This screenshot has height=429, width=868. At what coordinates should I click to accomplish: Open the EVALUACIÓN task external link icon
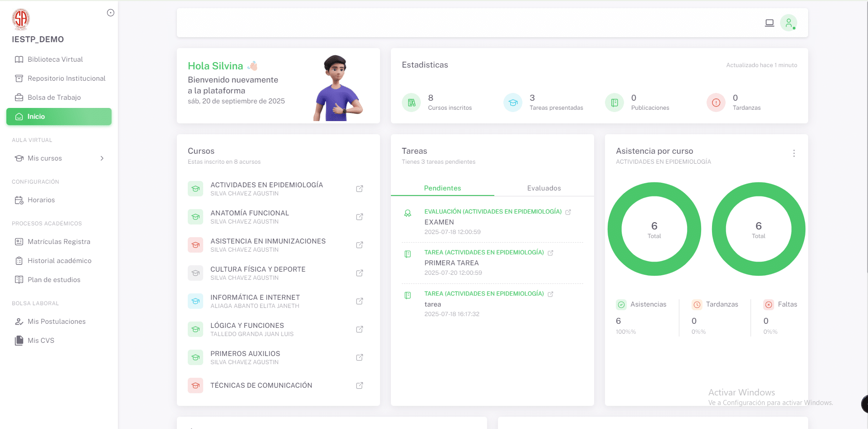pos(568,212)
